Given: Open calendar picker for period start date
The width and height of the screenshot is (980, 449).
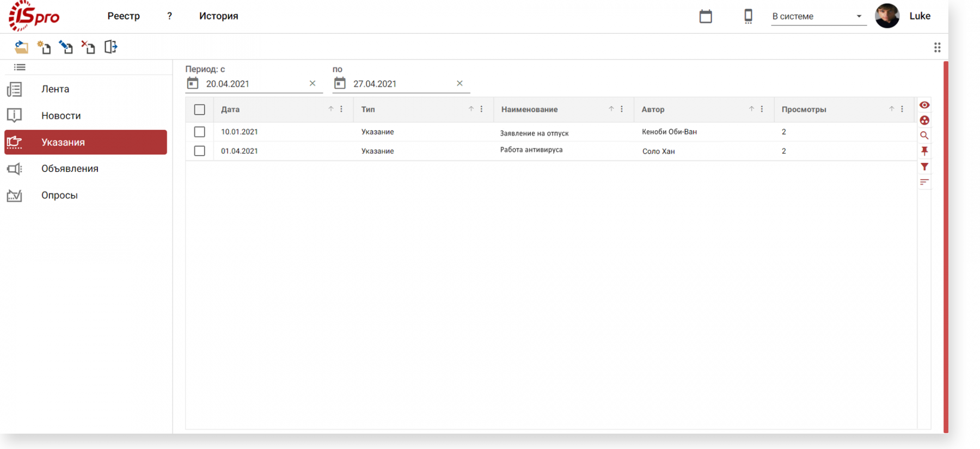Looking at the screenshot, I should point(193,83).
